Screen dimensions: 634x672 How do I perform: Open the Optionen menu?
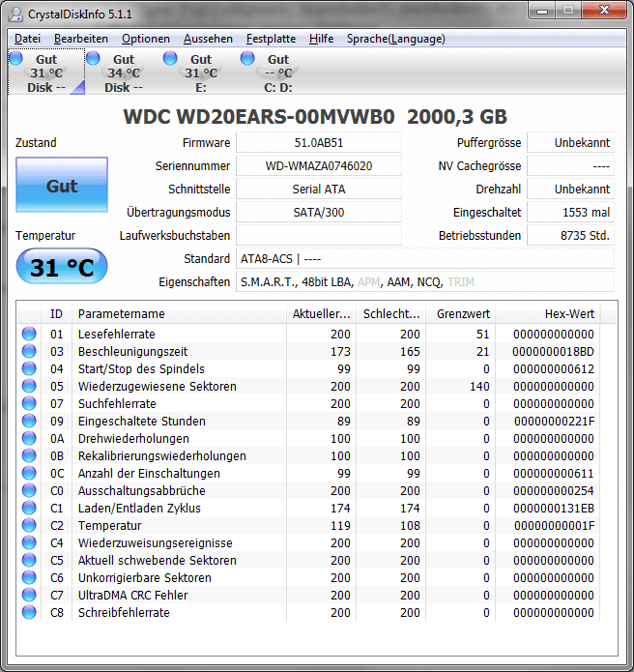tap(146, 39)
